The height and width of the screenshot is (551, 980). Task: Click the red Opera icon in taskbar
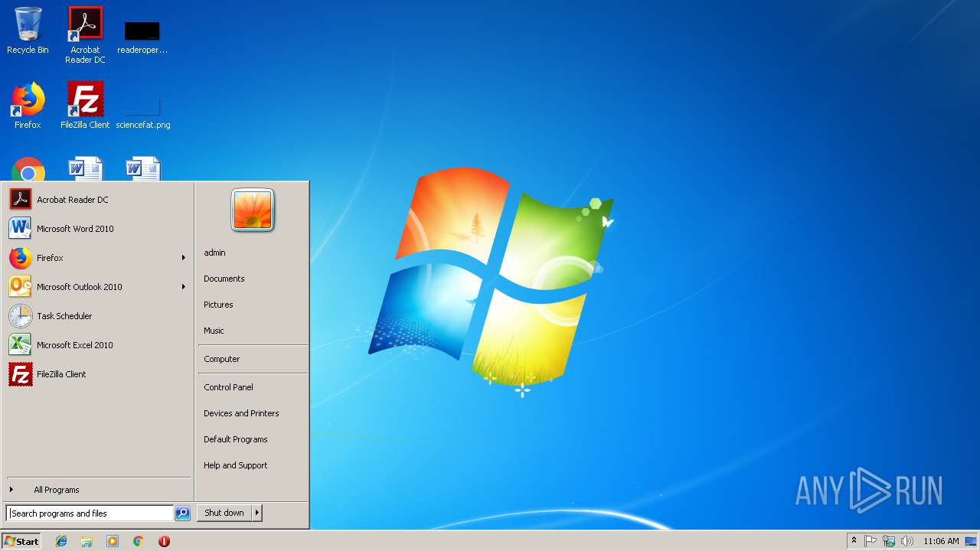coord(164,541)
